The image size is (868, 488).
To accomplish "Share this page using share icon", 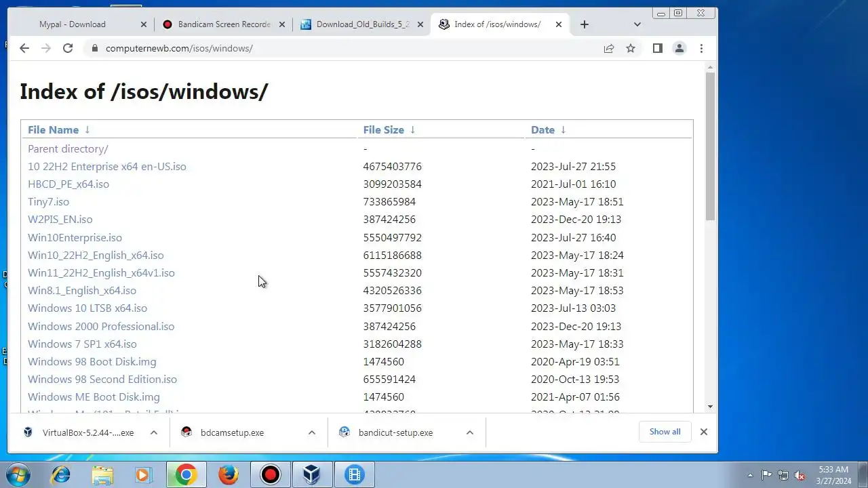I will click(x=609, y=48).
